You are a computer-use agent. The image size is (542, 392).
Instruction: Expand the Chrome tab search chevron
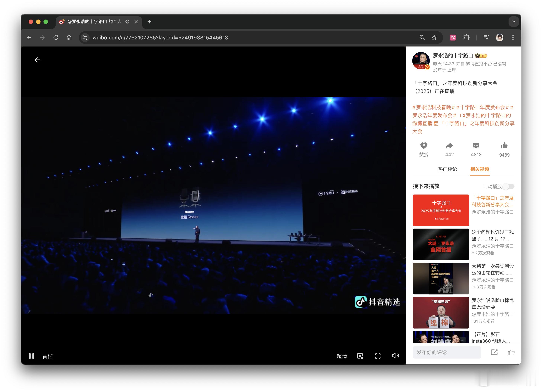click(514, 22)
